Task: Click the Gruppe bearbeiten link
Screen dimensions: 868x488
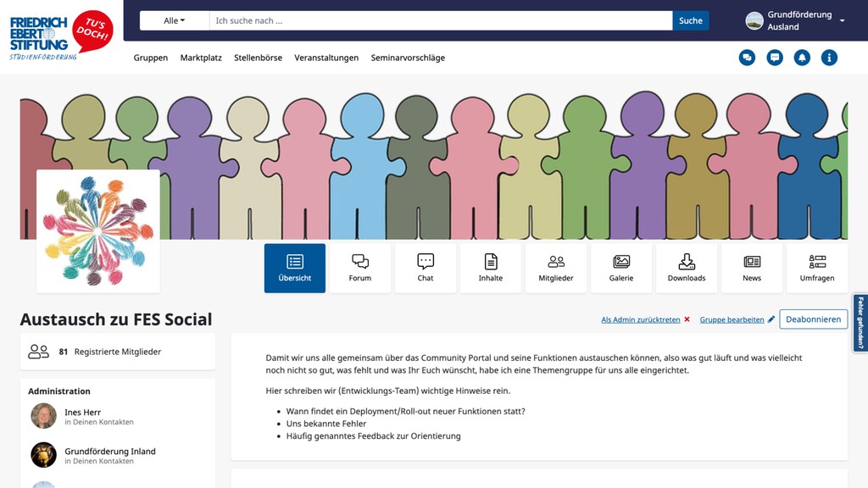Action: pos(732,319)
